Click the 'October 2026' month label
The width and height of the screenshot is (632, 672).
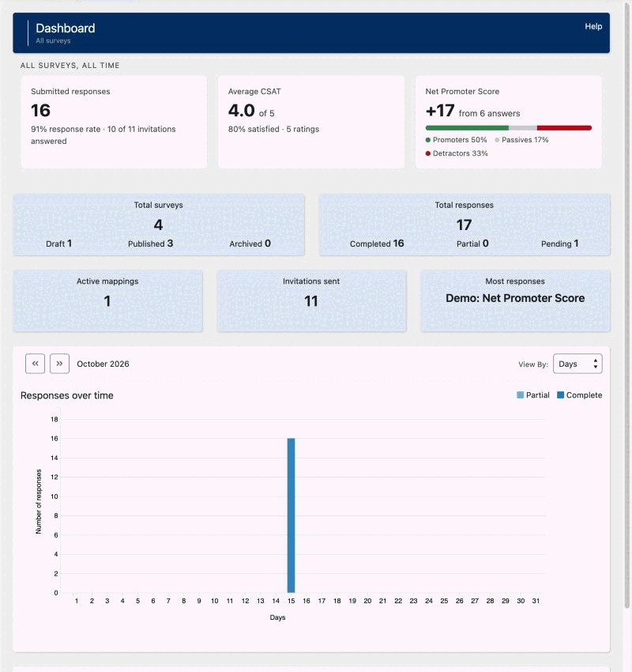pos(103,364)
